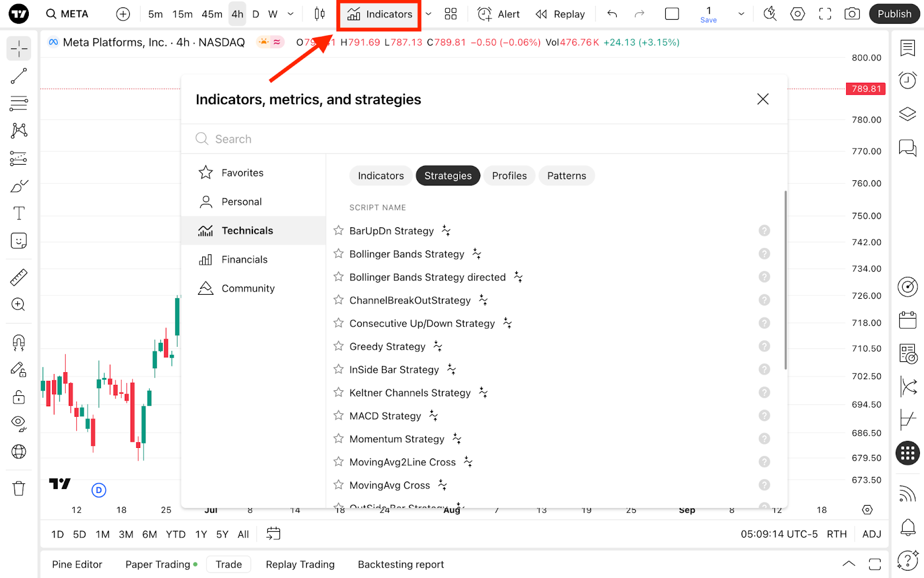Open the save layout dropdown arrow
This screenshot has height=578, width=924.
742,14
